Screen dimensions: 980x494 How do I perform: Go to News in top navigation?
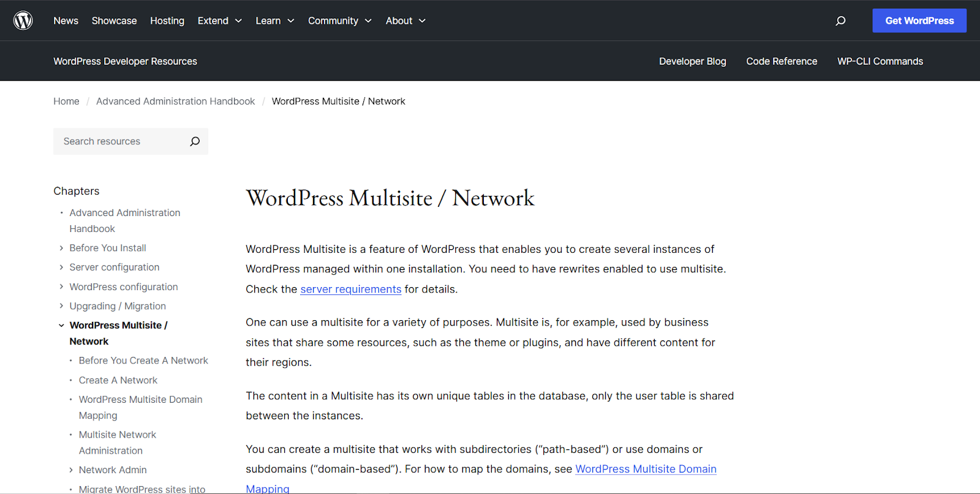[x=66, y=21]
